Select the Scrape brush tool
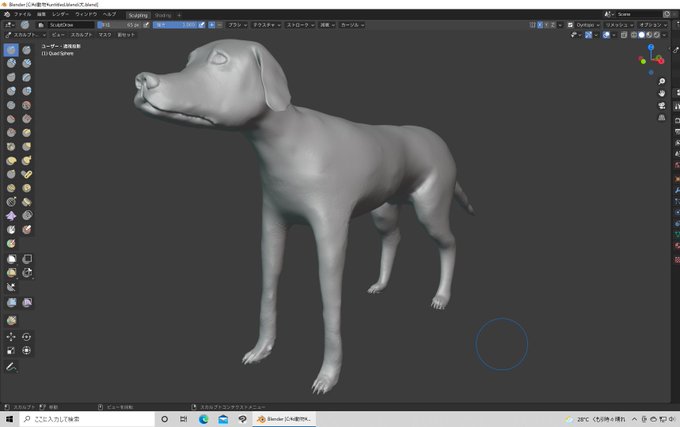The height and width of the screenshot is (427, 680). click(11, 133)
